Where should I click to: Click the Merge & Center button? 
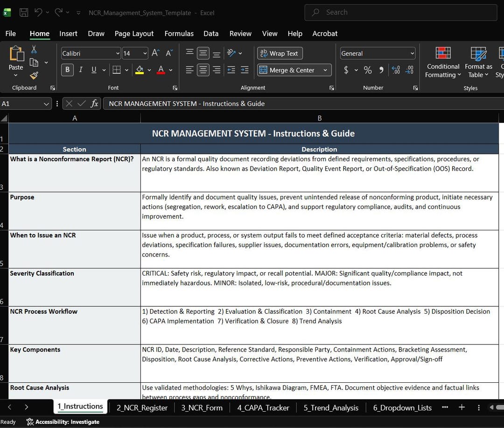click(288, 70)
